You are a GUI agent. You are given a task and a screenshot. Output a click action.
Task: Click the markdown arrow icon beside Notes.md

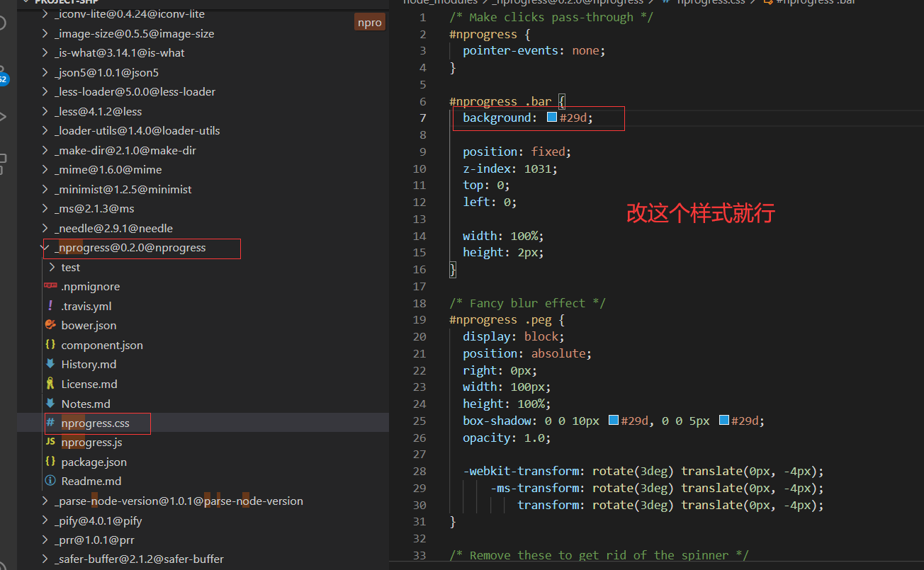50,404
